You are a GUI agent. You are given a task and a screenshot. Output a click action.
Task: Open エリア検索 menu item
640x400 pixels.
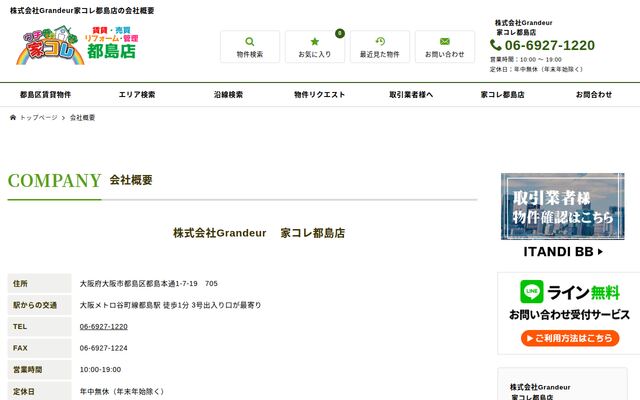(x=137, y=95)
